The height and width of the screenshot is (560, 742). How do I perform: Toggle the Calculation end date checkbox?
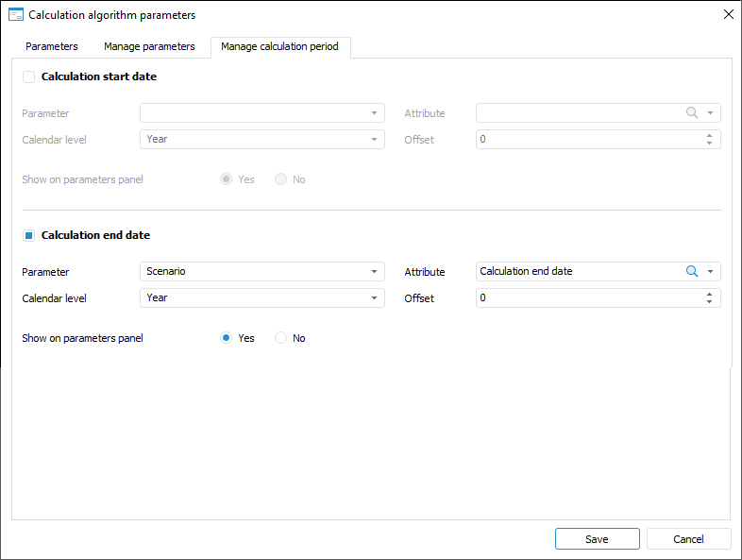29,235
